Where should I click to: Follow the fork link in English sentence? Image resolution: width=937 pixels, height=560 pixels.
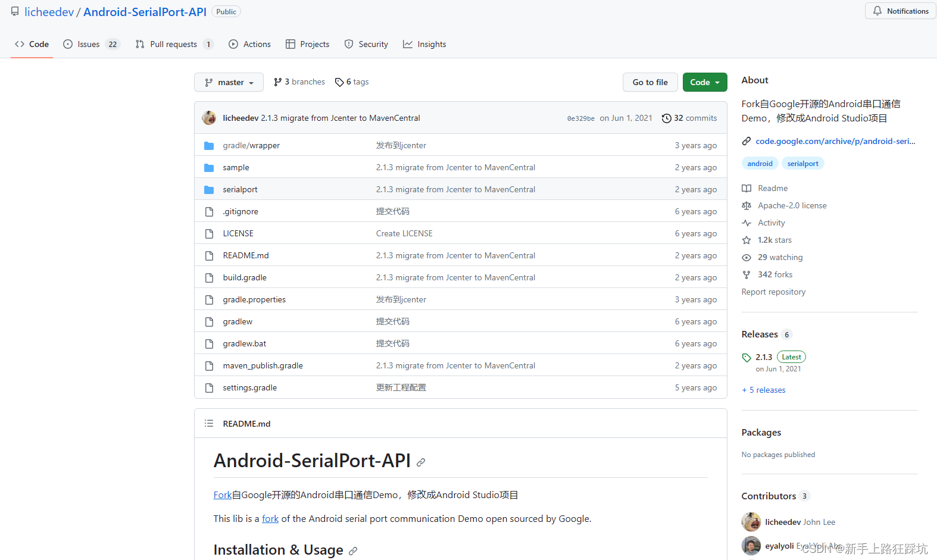[x=270, y=518]
